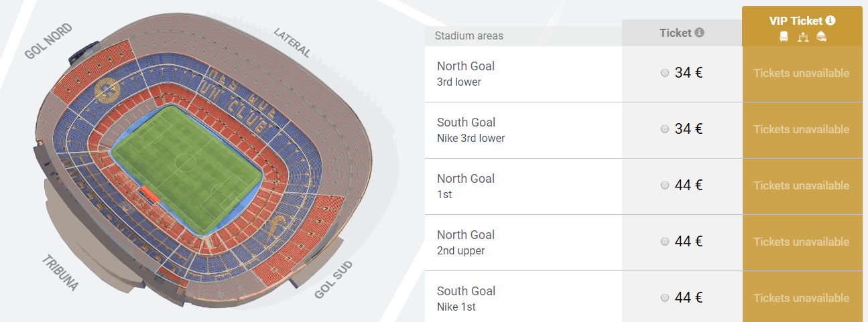Click the info icon beside Ticket header
Viewport: 868px width, 322px height.
[700, 33]
